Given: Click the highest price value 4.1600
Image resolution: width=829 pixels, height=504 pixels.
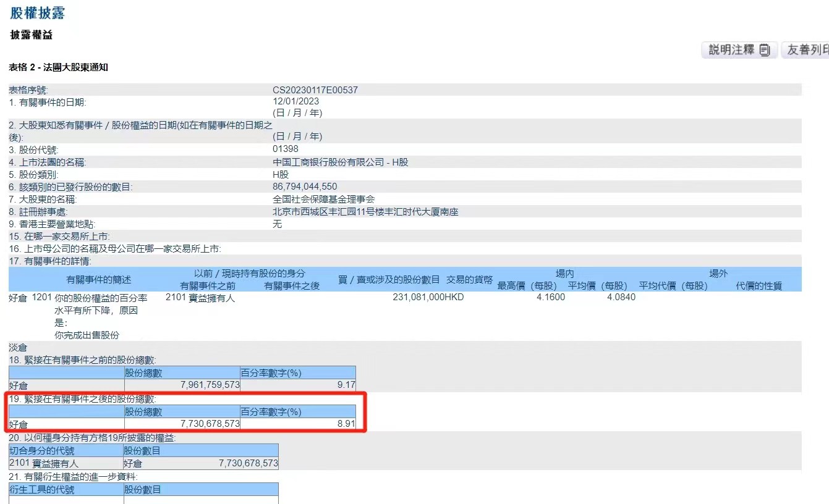Looking at the screenshot, I should tap(551, 297).
